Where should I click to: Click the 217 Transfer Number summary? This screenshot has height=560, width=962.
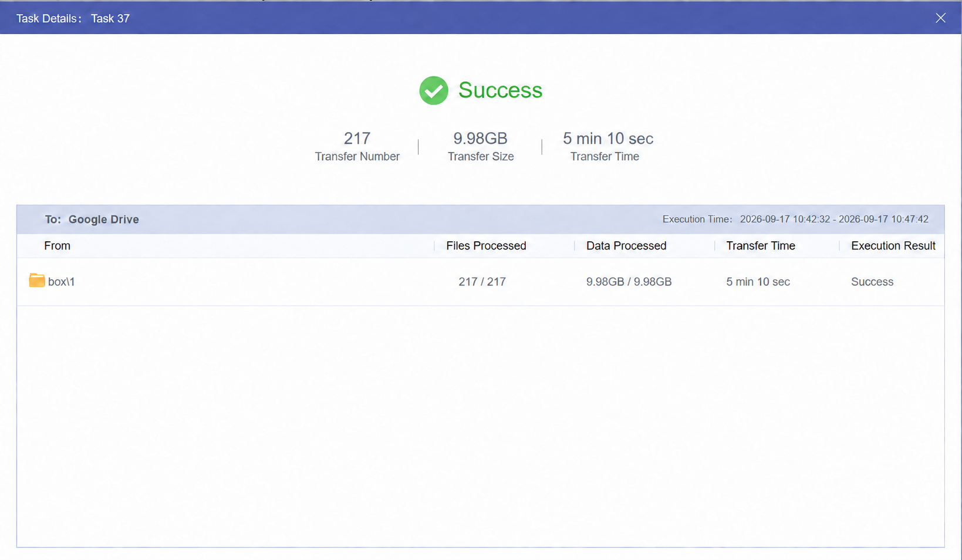point(357,146)
